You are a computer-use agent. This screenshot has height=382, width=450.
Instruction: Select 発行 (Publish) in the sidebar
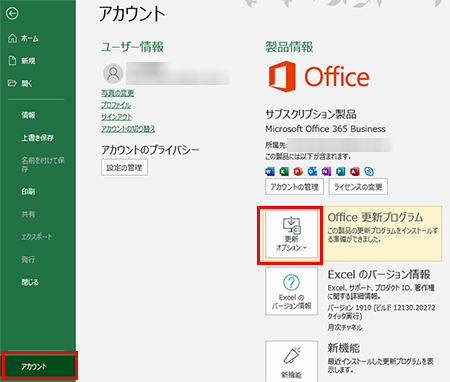pyautogui.click(x=28, y=259)
